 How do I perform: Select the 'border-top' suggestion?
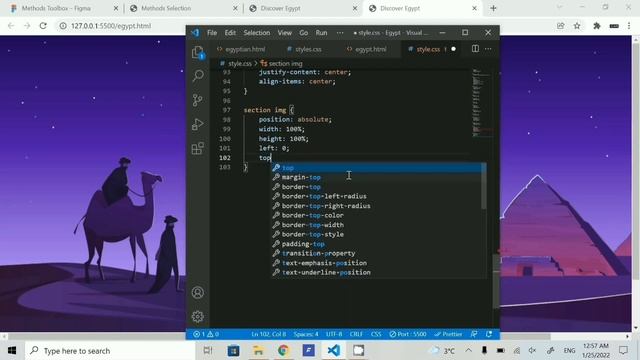pyautogui.click(x=377, y=187)
